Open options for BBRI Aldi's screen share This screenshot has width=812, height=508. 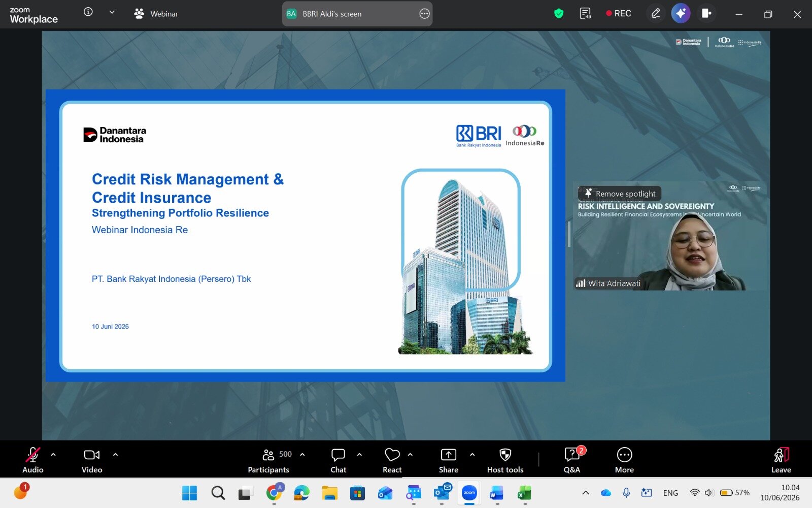[x=424, y=14]
